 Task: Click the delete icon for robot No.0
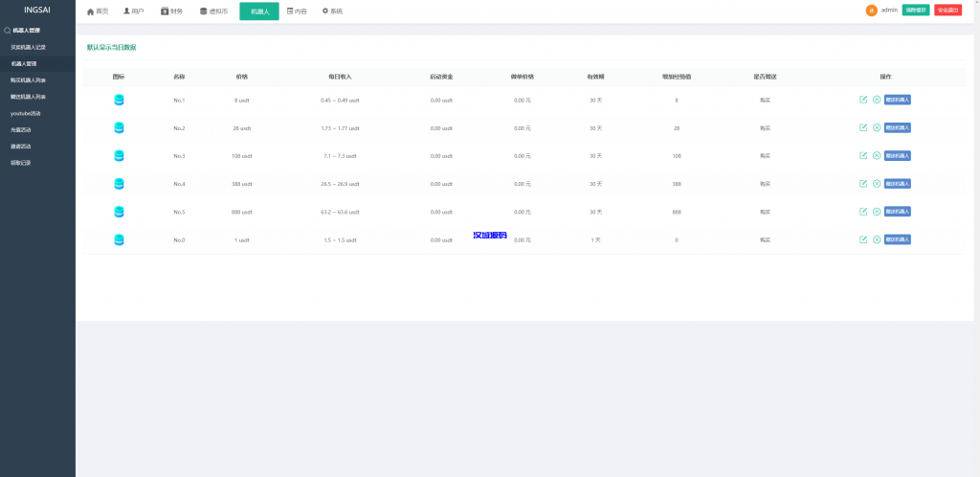(876, 239)
